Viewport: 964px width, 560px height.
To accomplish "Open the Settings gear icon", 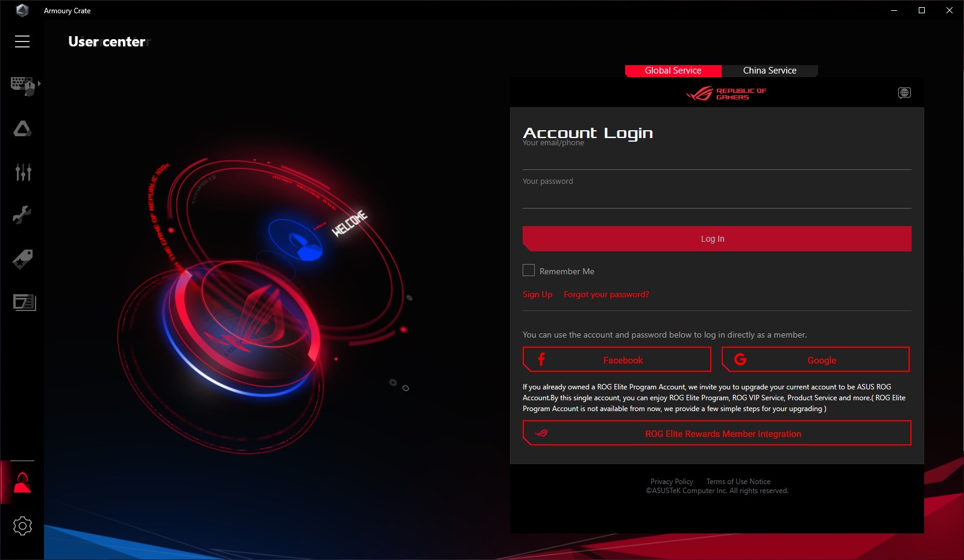I will pos(22,526).
